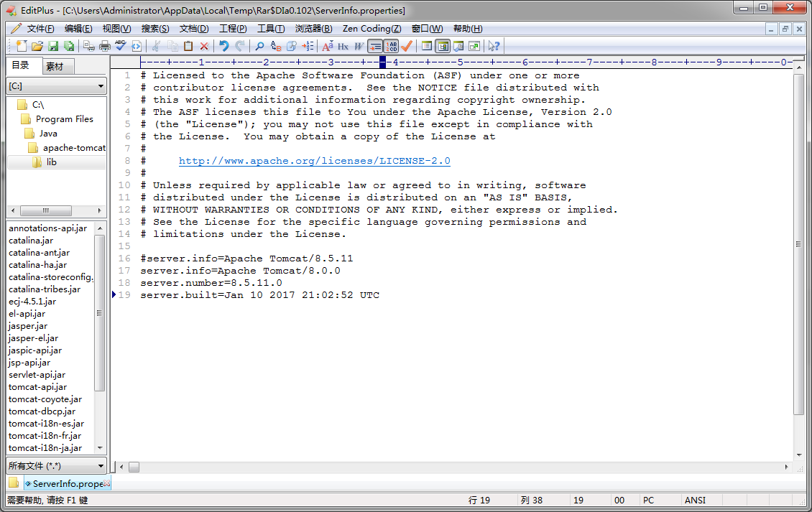812x512 pixels.
Task: Select tomcat-coyote.jar in the file list
Action: coord(45,399)
